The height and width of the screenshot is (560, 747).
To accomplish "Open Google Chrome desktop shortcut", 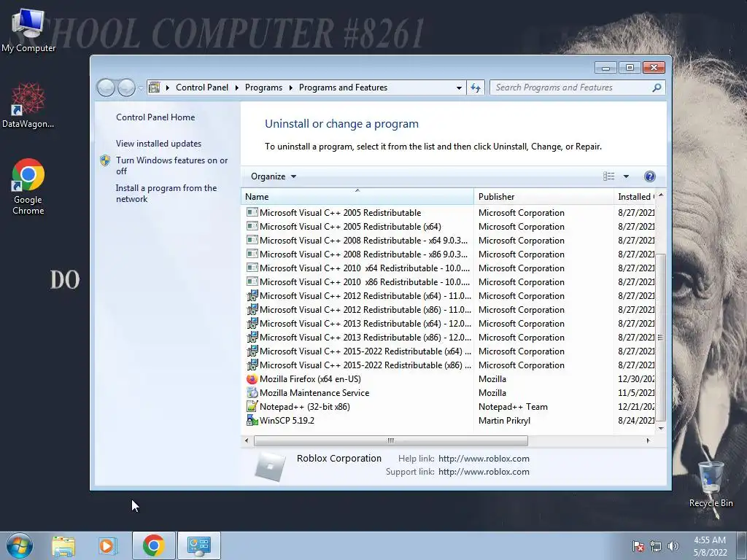I will (x=28, y=187).
